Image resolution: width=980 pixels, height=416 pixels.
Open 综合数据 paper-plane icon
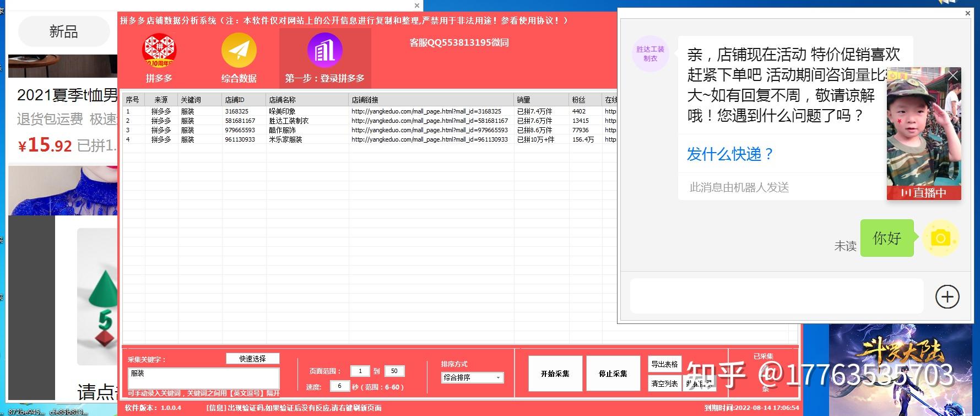point(239,50)
